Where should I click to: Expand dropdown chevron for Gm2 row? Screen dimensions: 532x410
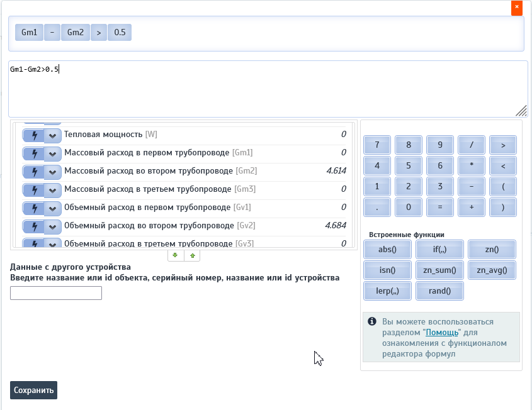(53, 171)
